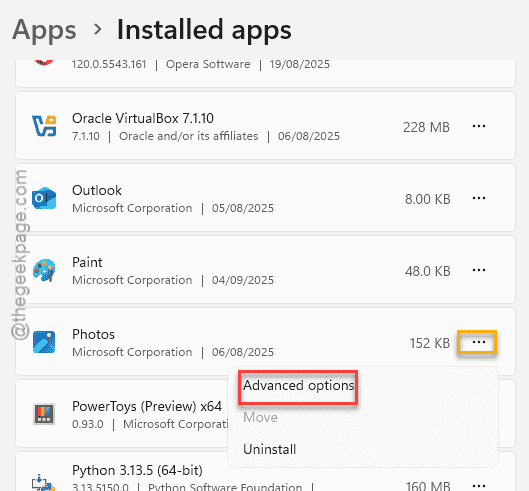
Task: Open the three-dot menu for Paint
Action: pos(479,270)
